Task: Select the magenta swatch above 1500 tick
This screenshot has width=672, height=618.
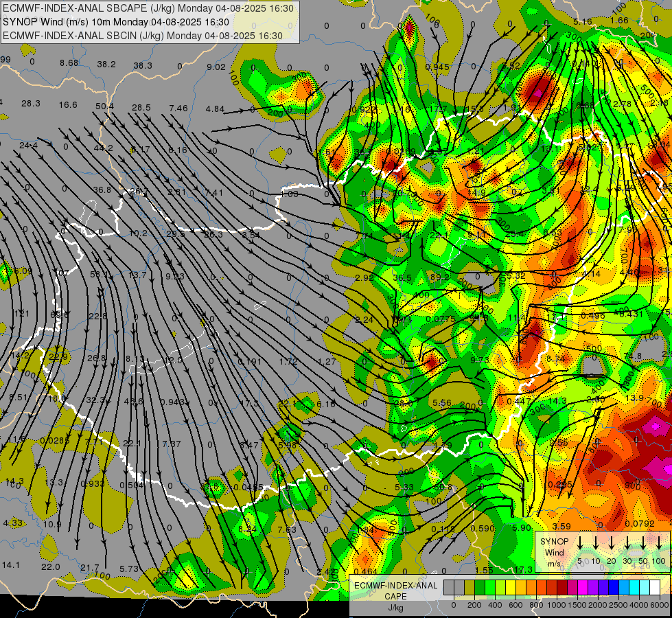Action: coord(583,588)
